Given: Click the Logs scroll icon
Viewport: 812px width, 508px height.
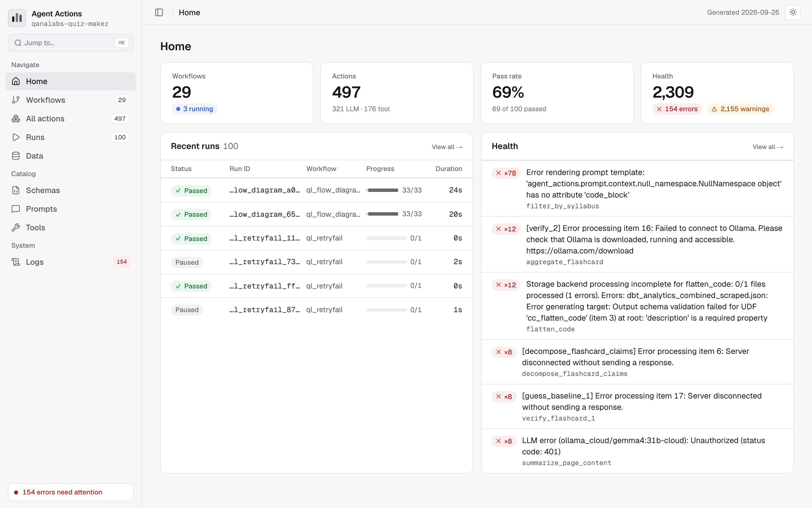Looking at the screenshot, I should tap(16, 262).
